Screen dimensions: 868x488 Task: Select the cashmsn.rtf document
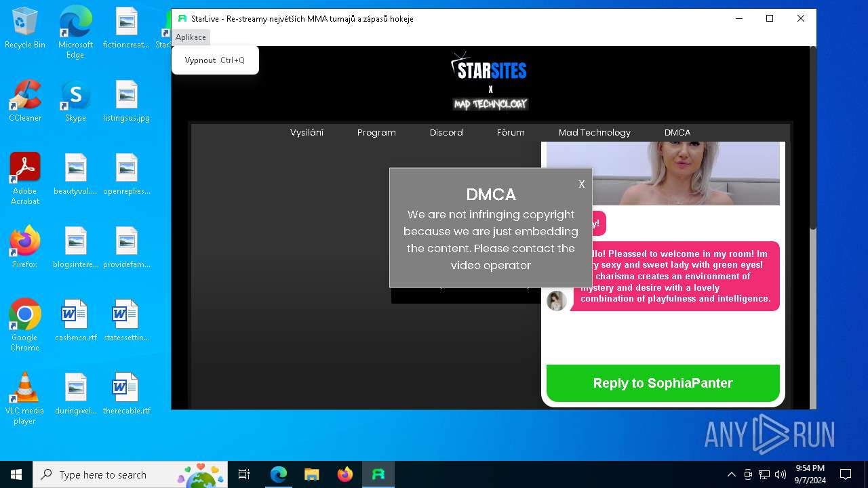click(x=75, y=321)
